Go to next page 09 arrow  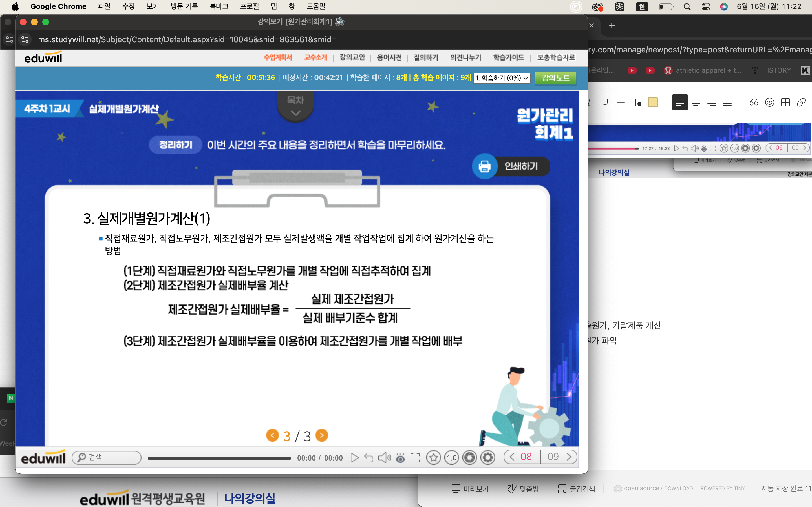[x=569, y=457]
